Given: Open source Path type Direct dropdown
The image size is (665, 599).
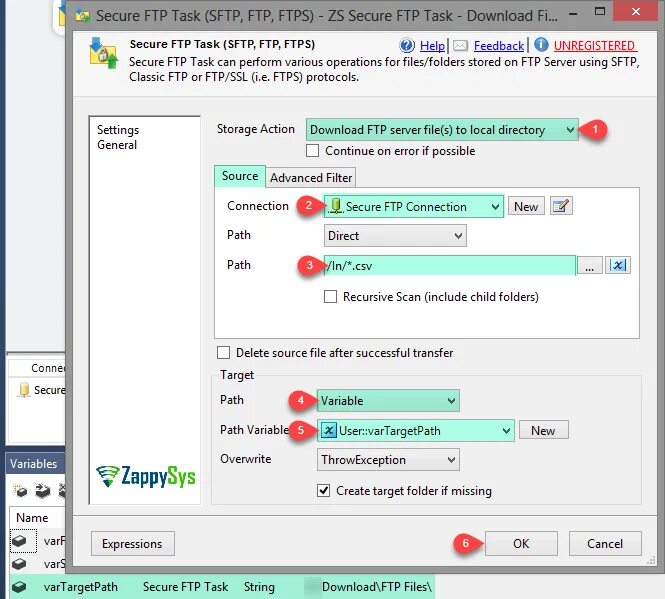Looking at the screenshot, I should tap(395, 235).
